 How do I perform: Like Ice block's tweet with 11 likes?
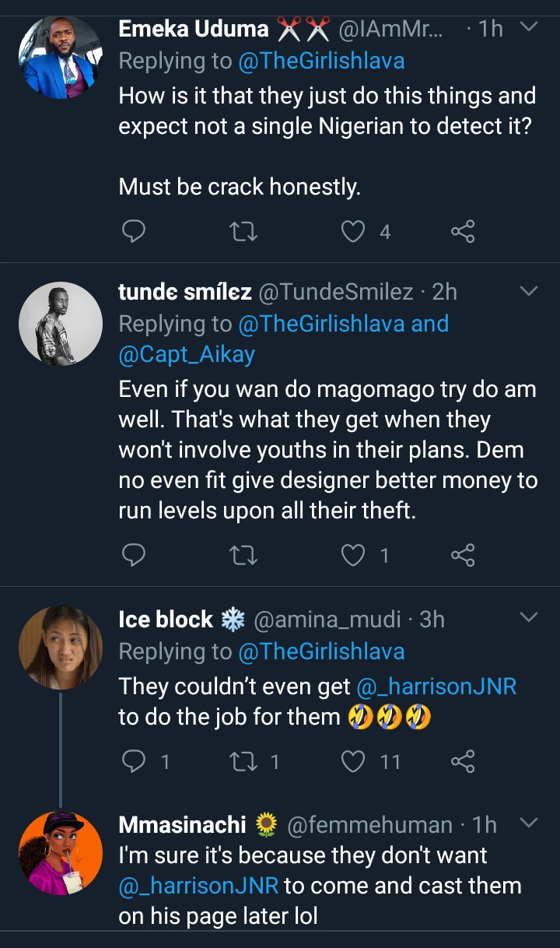tap(354, 760)
